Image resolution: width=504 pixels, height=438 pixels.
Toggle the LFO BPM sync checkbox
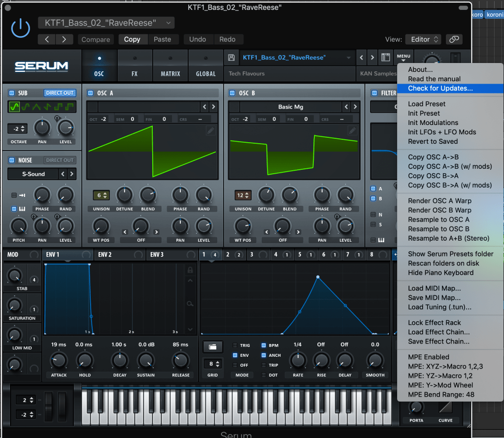pyautogui.click(x=264, y=345)
